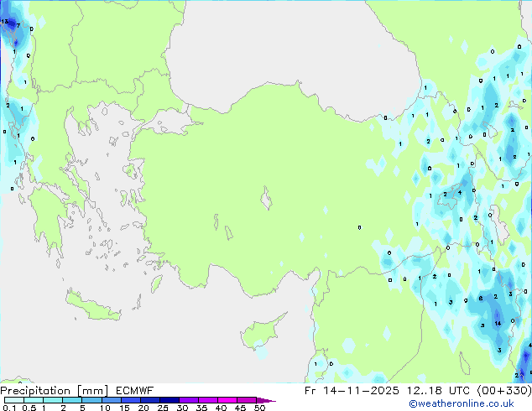The image size is (532, 411).
Task: Pick the 20–25 mm dark blue legend swatch
Action: (150, 400)
